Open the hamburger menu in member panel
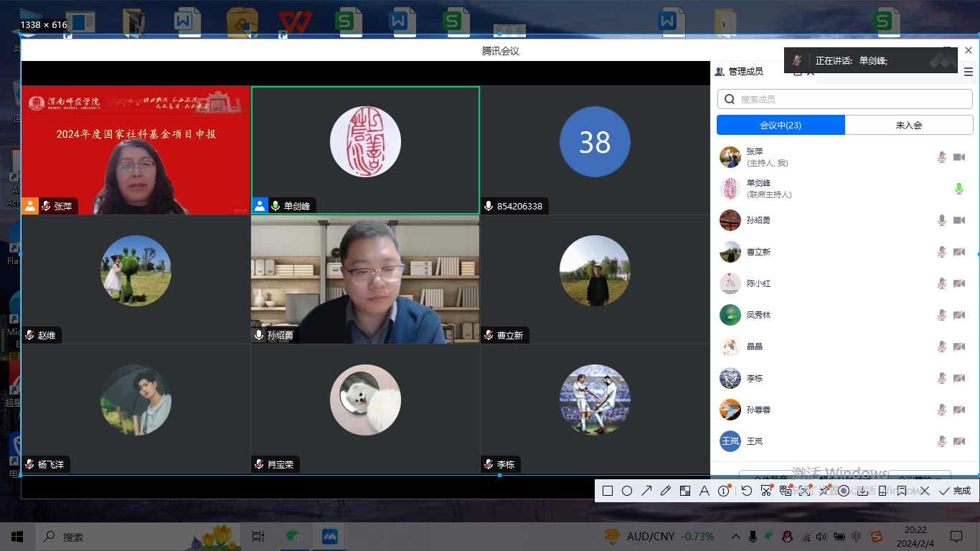 (x=969, y=72)
